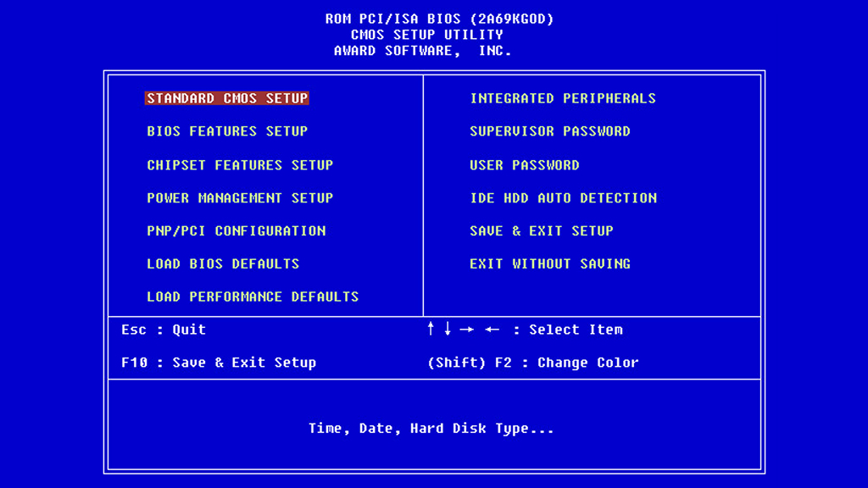Screen dimensions: 868x488
Task: Open PNP/PCI Configuration
Action: click(236, 230)
